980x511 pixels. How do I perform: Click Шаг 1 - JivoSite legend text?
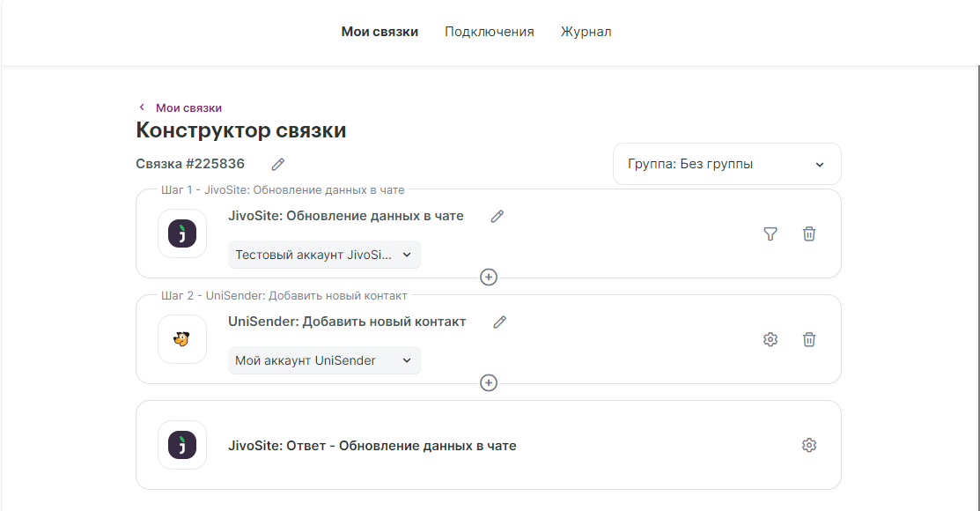click(283, 189)
